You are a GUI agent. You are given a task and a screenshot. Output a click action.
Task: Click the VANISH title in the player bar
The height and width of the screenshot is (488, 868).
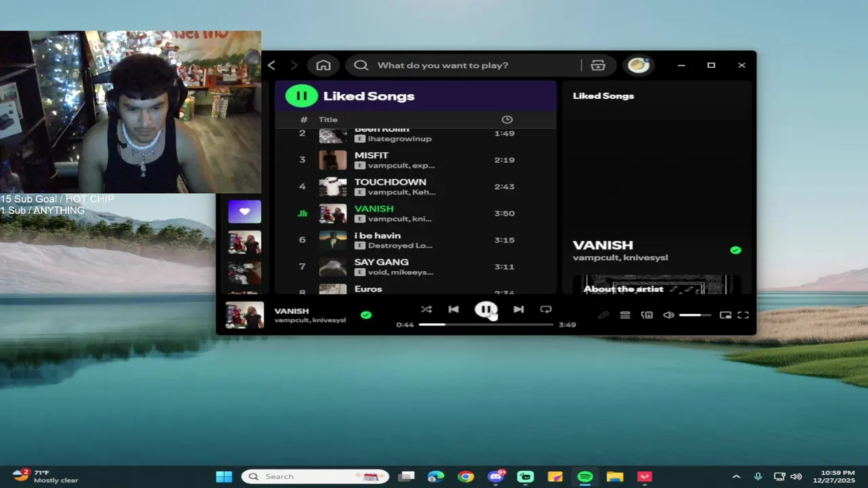(x=292, y=310)
